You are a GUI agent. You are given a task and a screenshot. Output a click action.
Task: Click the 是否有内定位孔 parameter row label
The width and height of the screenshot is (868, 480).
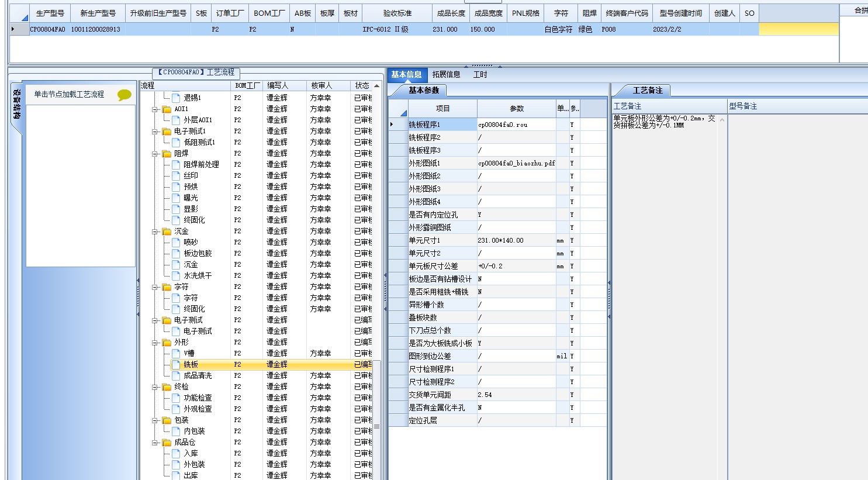coord(442,215)
